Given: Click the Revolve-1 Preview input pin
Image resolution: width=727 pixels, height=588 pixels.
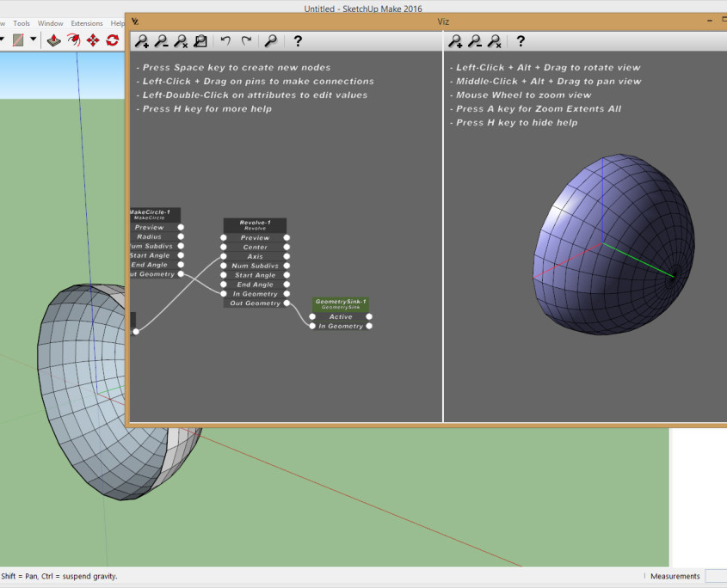Looking at the screenshot, I should click(223, 237).
